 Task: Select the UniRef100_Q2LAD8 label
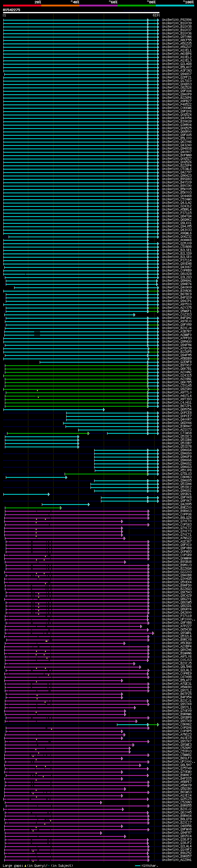[177, 64]
